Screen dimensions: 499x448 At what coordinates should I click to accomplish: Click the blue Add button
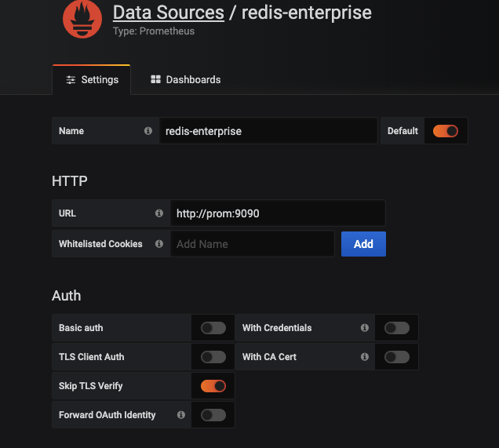point(363,244)
